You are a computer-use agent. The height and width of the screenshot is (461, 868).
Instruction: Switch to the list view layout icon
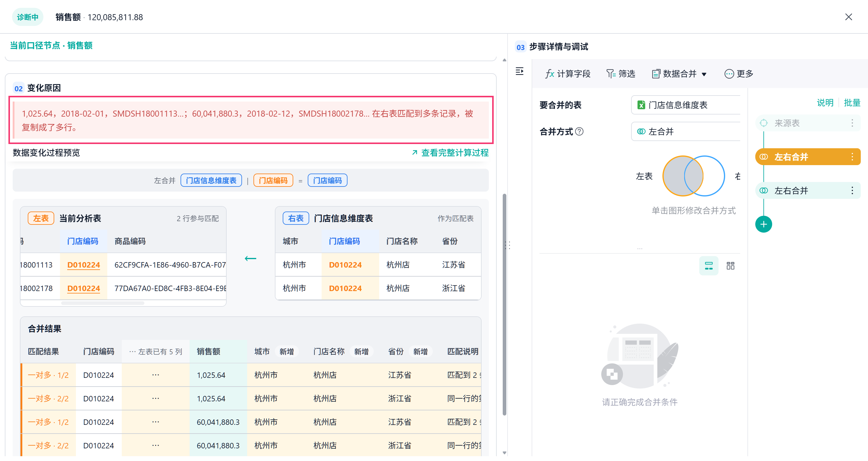[x=709, y=265]
